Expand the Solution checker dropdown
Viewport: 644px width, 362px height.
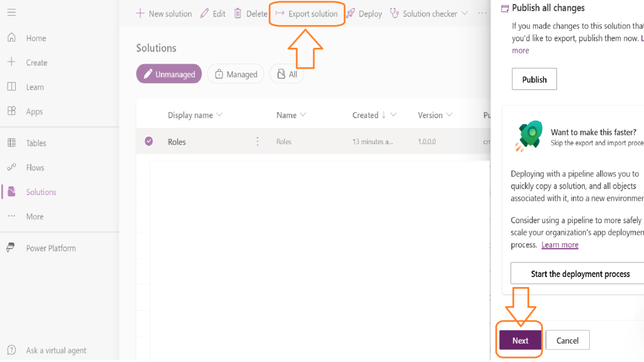click(x=464, y=13)
